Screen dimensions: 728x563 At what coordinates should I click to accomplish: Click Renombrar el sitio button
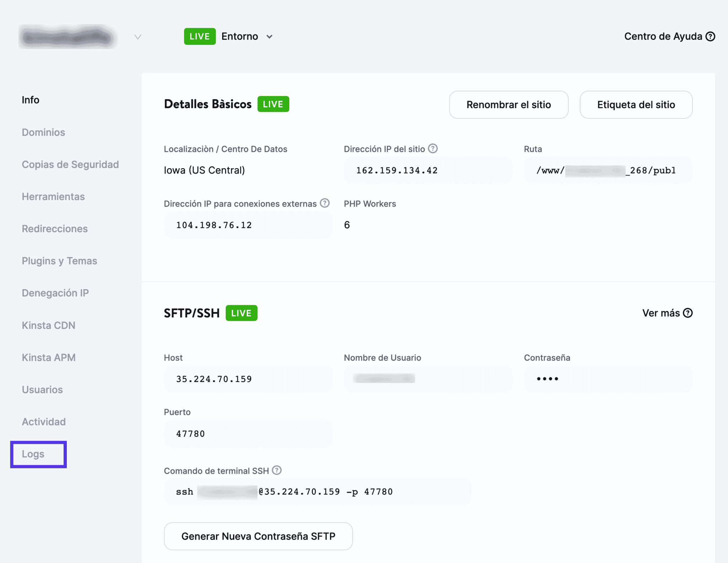point(509,105)
